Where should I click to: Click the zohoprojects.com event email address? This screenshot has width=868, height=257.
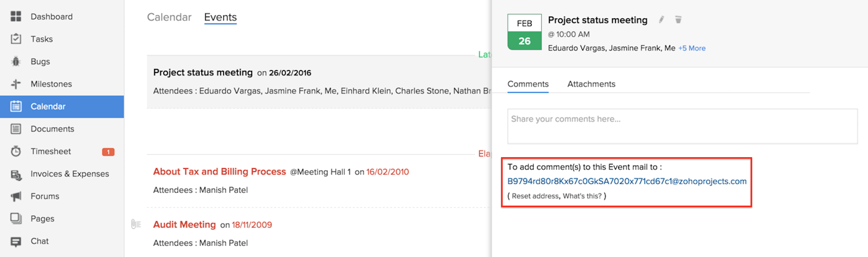click(x=627, y=181)
